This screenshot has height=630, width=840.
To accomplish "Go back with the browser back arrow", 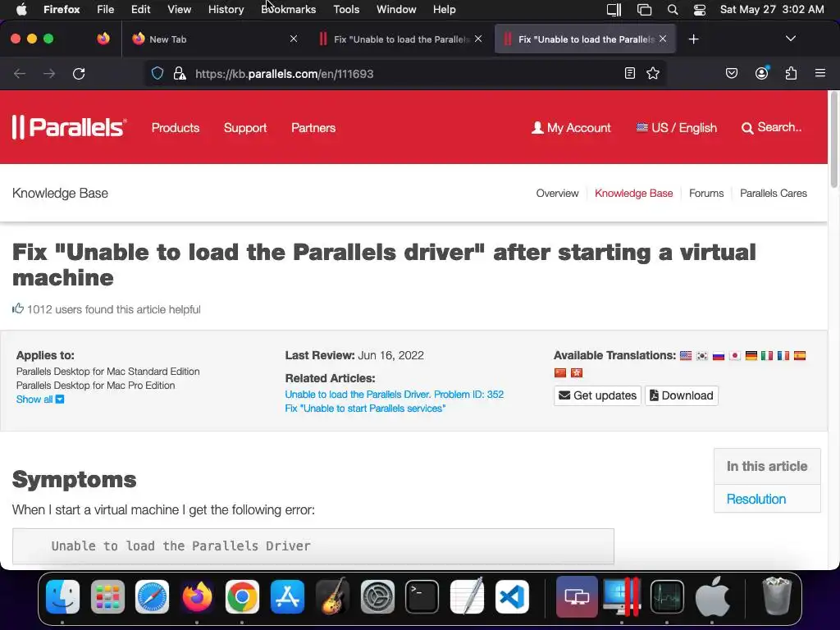I will (x=20, y=73).
